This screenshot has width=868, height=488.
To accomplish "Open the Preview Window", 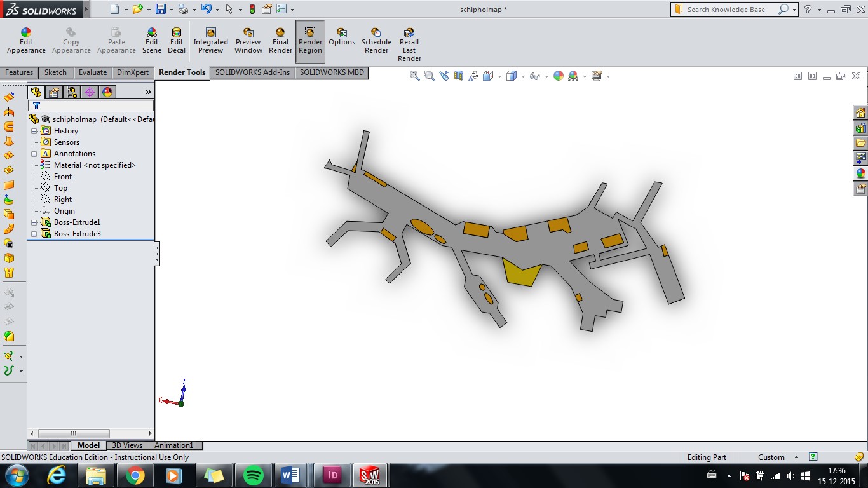I will tap(248, 41).
